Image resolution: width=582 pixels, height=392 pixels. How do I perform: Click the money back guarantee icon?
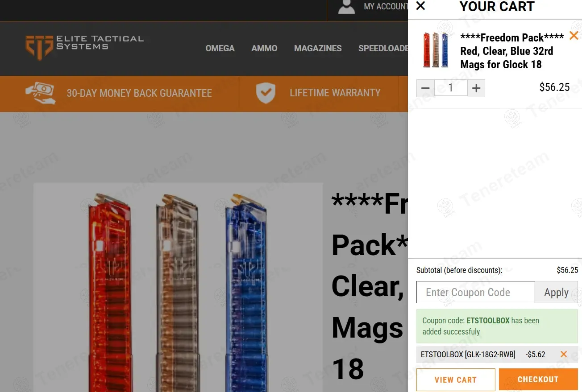click(40, 93)
